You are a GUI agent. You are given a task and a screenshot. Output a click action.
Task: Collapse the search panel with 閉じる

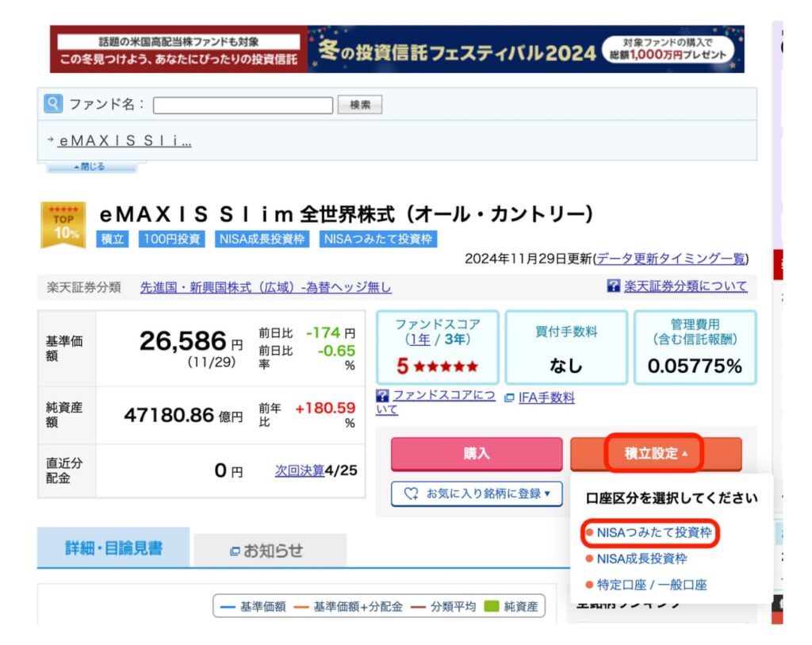click(x=90, y=167)
